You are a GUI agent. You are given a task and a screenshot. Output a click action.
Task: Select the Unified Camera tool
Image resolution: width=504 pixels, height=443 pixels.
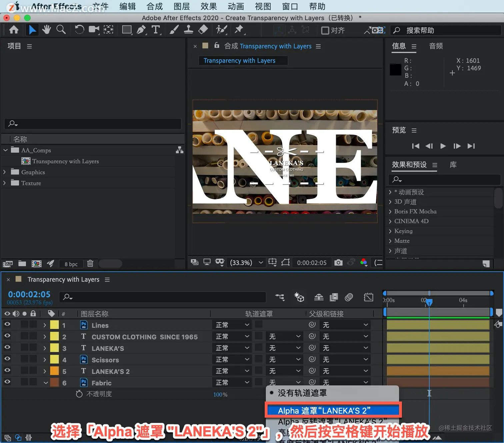[94, 30]
